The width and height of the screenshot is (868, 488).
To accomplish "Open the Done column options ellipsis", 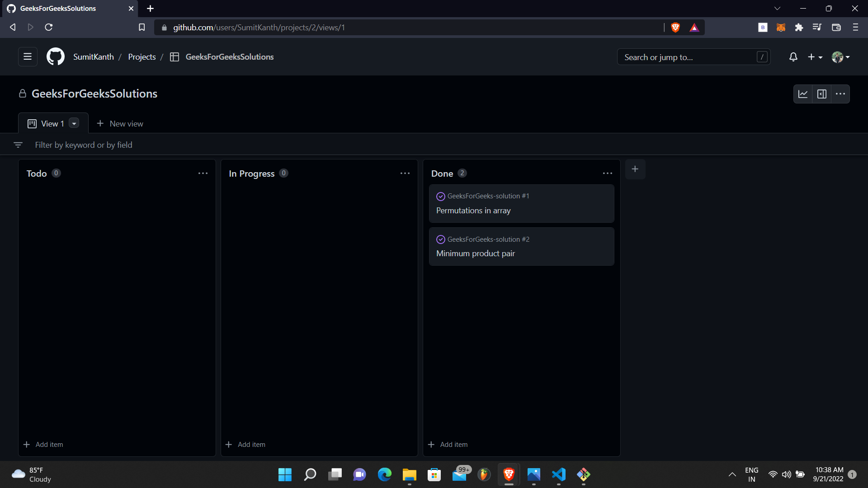I will [x=607, y=173].
